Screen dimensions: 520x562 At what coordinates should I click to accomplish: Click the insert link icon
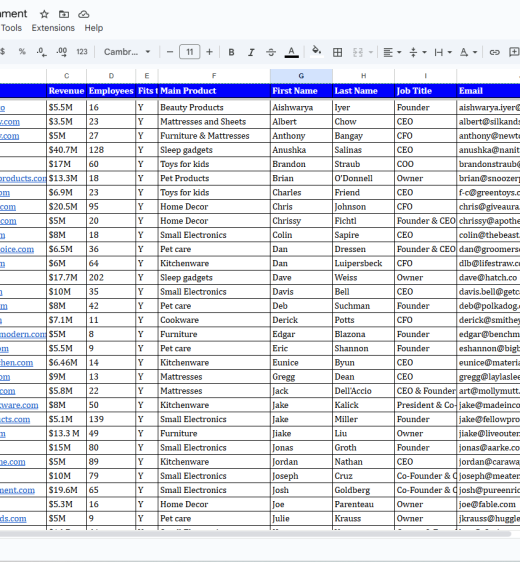(495, 52)
